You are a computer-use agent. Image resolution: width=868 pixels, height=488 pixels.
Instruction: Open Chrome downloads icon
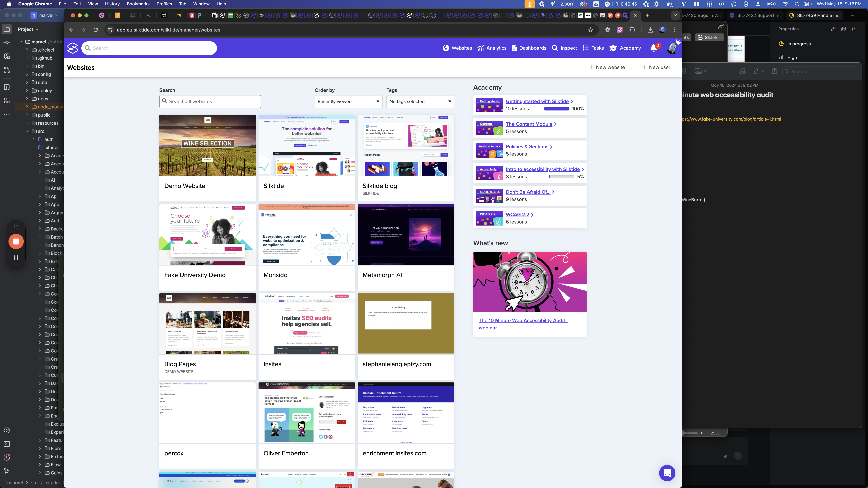[650, 30]
